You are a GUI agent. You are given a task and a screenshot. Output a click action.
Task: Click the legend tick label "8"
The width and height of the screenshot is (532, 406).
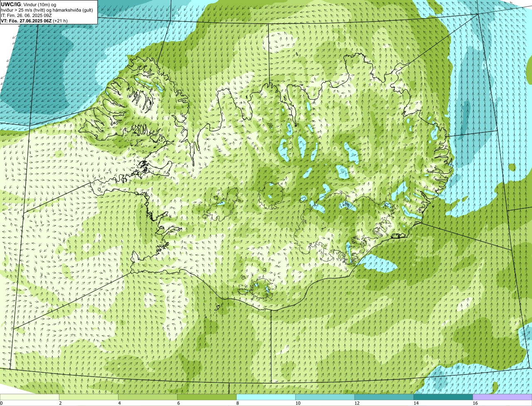pyautogui.click(x=237, y=403)
